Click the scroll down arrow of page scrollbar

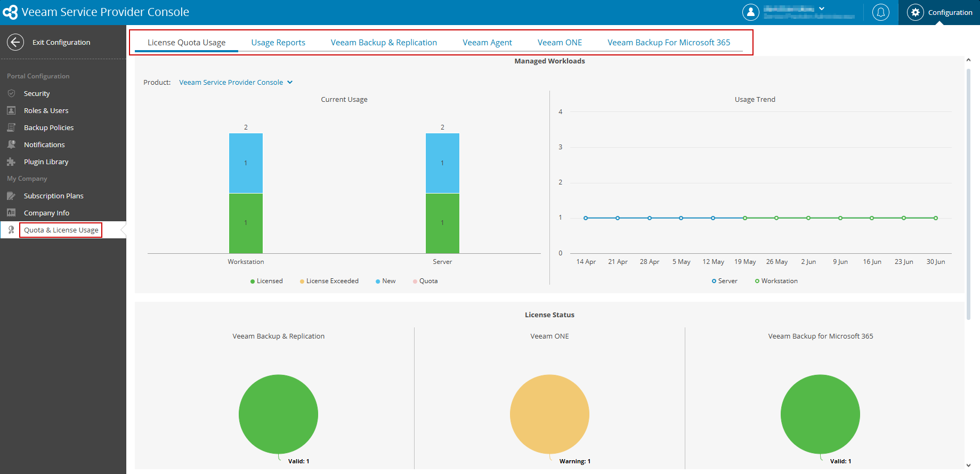[968, 465]
